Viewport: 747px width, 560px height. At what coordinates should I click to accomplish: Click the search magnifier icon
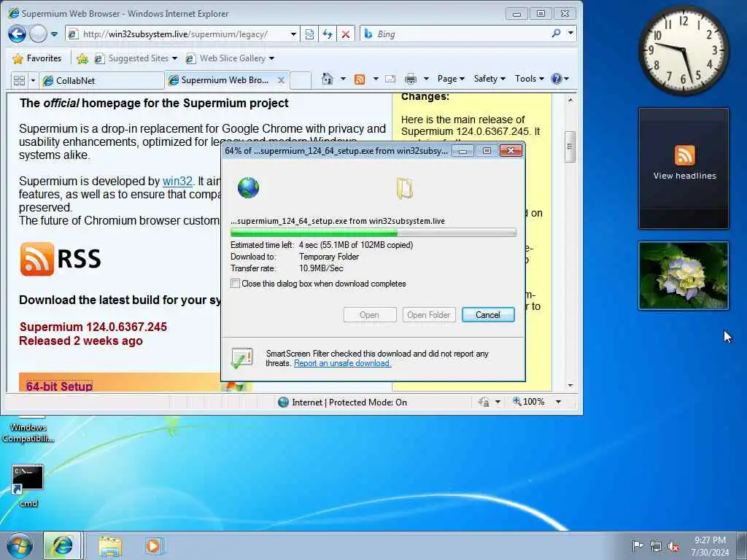(556, 34)
